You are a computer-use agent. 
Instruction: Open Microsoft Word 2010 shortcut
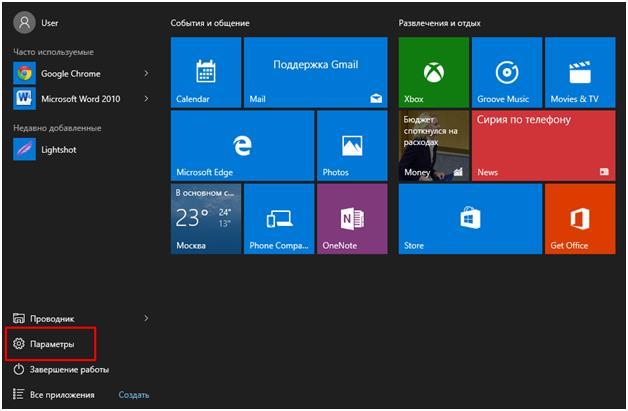pyautogui.click(x=67, y=99)
